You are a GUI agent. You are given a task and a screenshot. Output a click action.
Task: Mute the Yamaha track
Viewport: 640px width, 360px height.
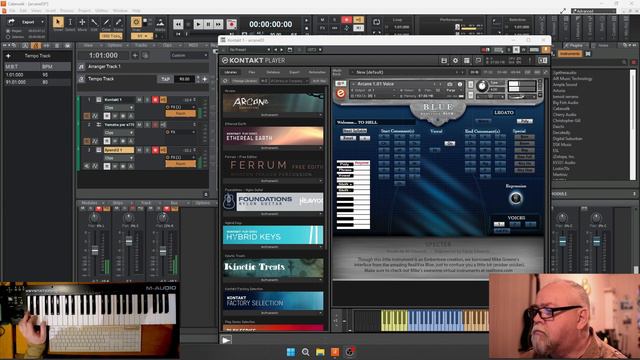[139, 124]
